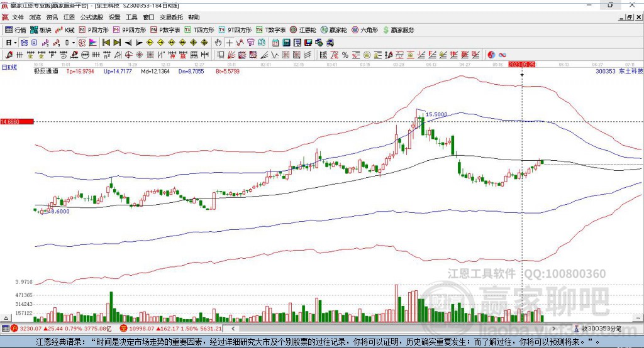Click the Up=14.7177 value
Viewport: 644px width, 348px height.
click(x=118, y=71)
